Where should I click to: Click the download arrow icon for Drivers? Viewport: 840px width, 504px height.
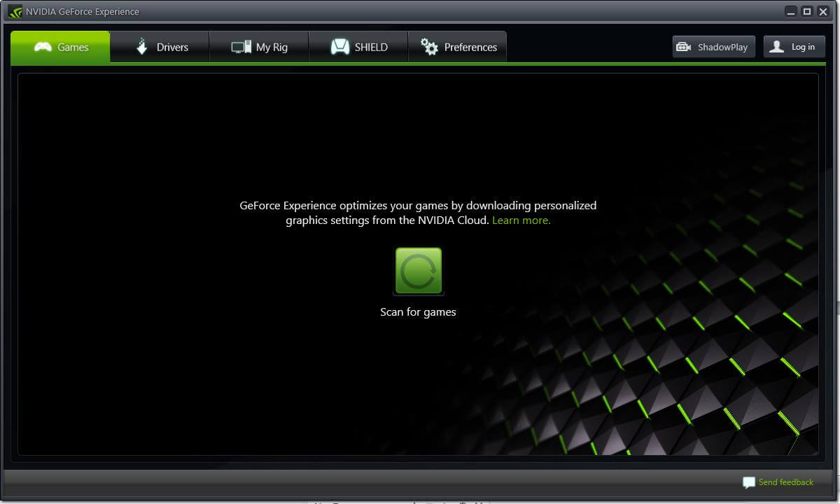(142, 47)
